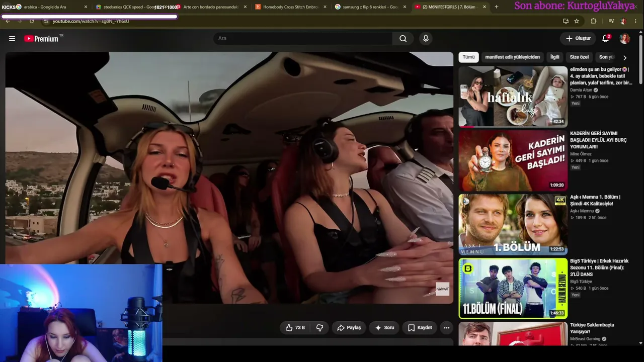Go back in browser history
The width and height of the screenshot is (644, 362).
pyautogui.click(x=8, y=21)
